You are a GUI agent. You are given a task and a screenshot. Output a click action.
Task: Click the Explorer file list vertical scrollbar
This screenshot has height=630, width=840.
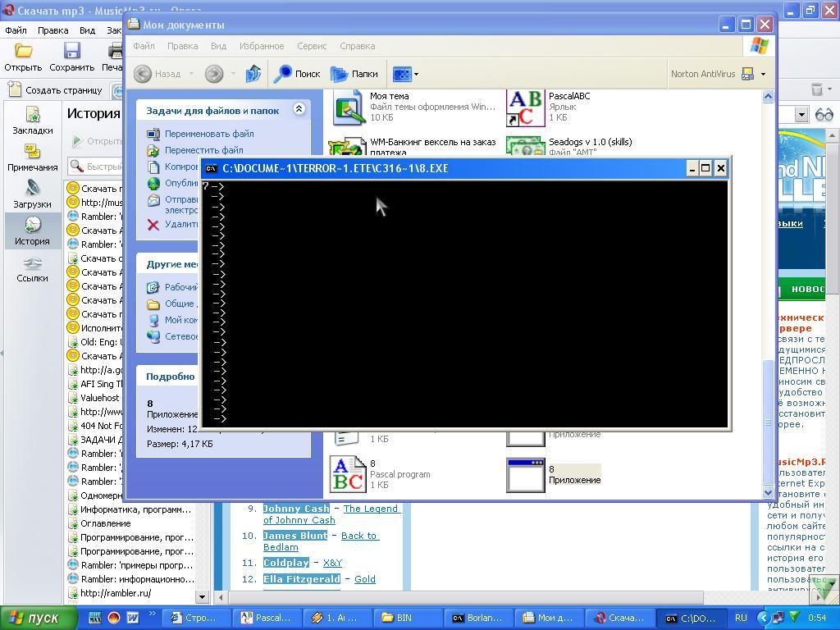769,287
